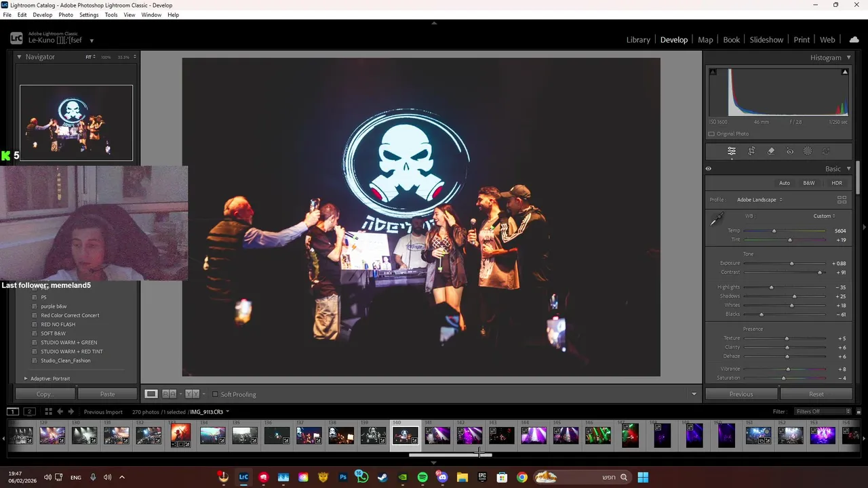The image size is (868, 488).
Task: Click the Copy... settings button
Action: tap(45, 394)
